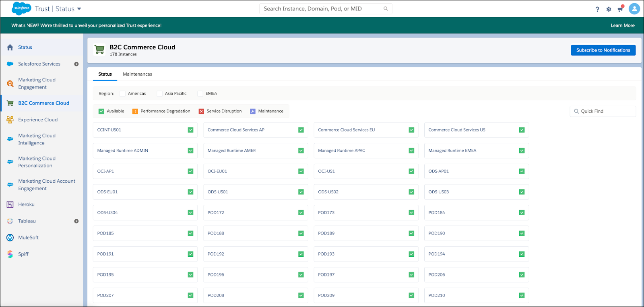The image size is (644, 307).
Task: Click the Tableau info badge
Action: point(76,221)
